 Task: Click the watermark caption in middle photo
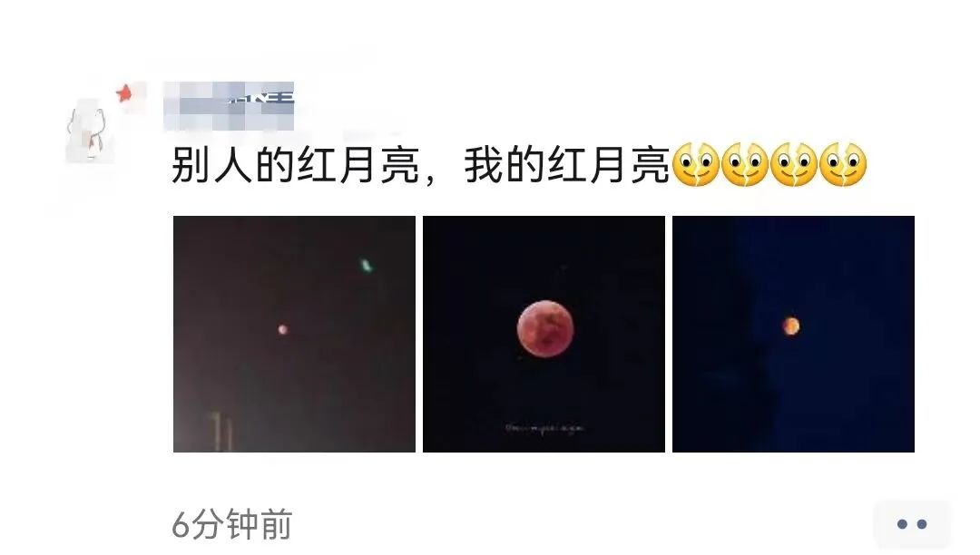(x=544, y=428)
